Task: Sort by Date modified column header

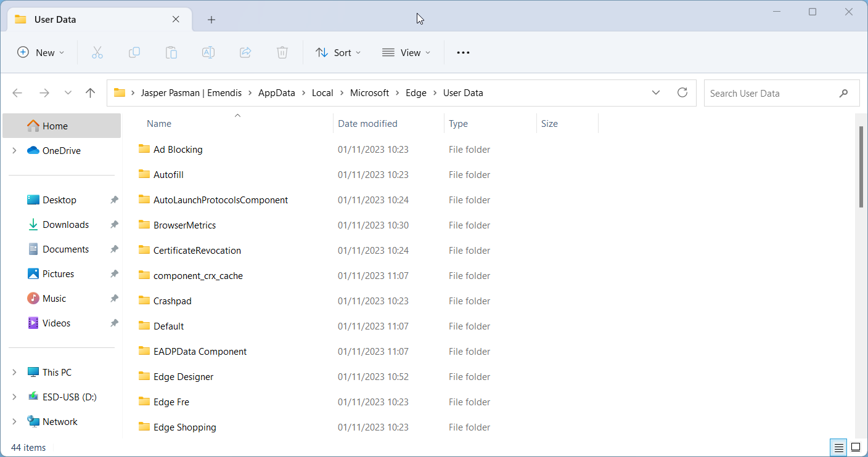Action: point(368,124)
